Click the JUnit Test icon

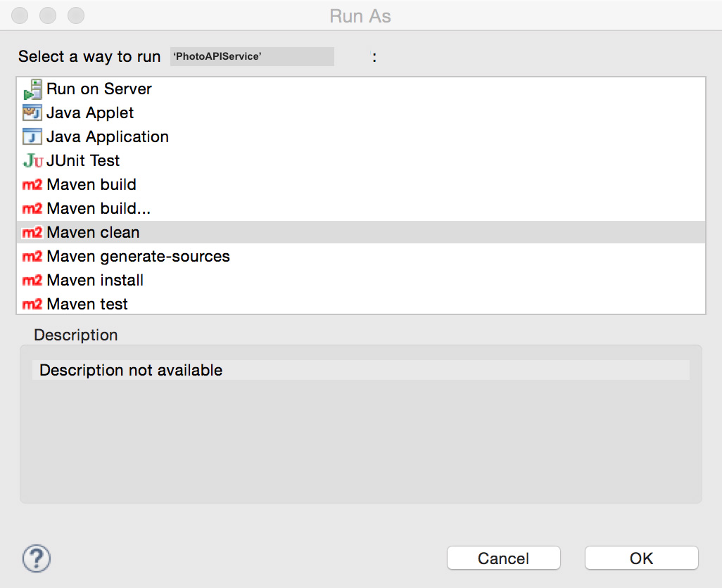click(x=32, y=161)
